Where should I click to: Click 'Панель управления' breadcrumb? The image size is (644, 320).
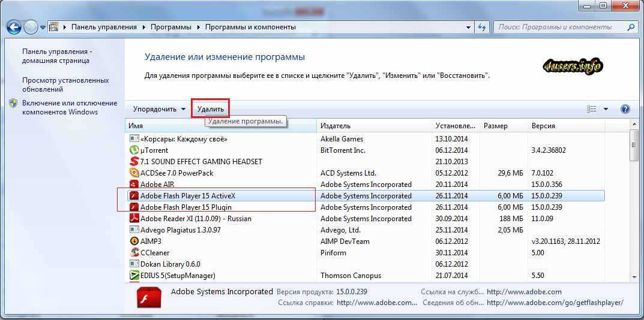[x=104, y=27]
